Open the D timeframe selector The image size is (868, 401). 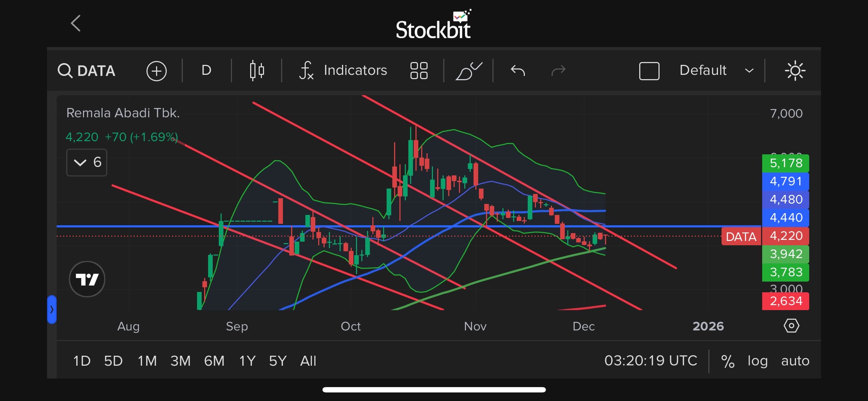(x=206, y=71)
